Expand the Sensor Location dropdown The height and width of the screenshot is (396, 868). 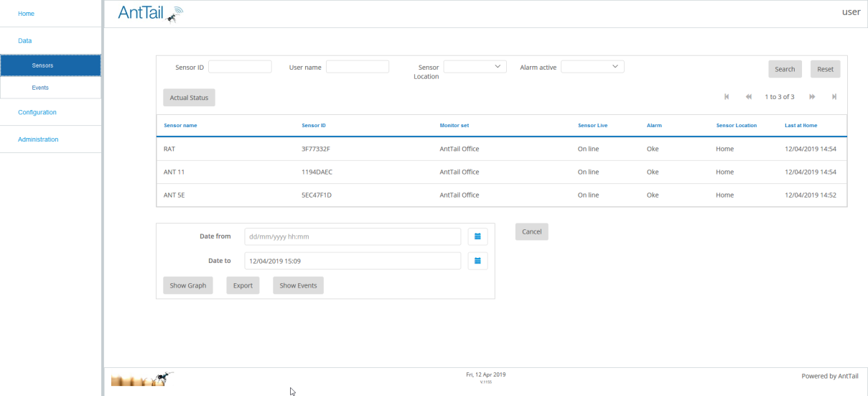point(475,67)
